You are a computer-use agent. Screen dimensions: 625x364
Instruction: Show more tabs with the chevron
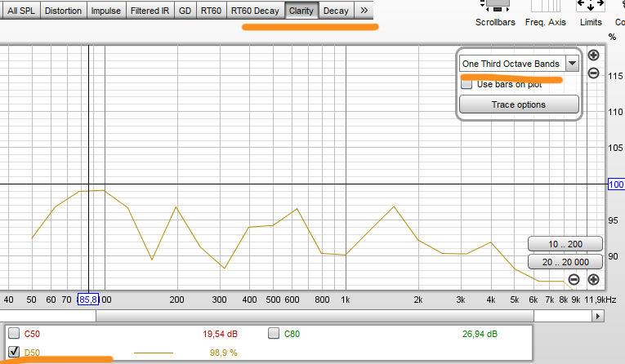pyautogui.click(x=364, y=11)
